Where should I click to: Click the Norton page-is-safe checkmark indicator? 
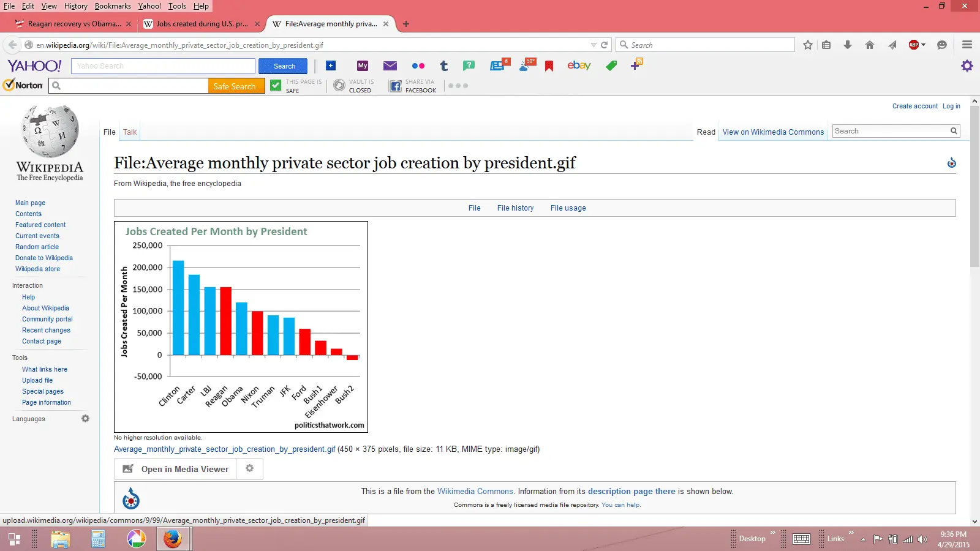(x=276, y=86)
